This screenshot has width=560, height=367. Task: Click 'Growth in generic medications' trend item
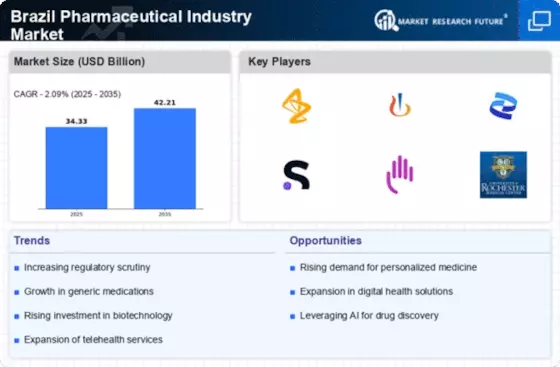click(89, 291)
